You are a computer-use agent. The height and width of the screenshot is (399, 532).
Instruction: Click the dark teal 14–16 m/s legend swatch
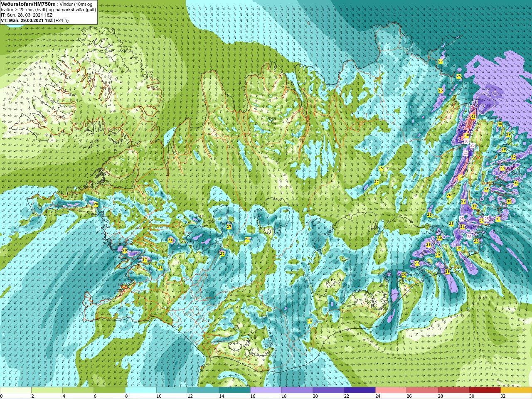[235, 390]
